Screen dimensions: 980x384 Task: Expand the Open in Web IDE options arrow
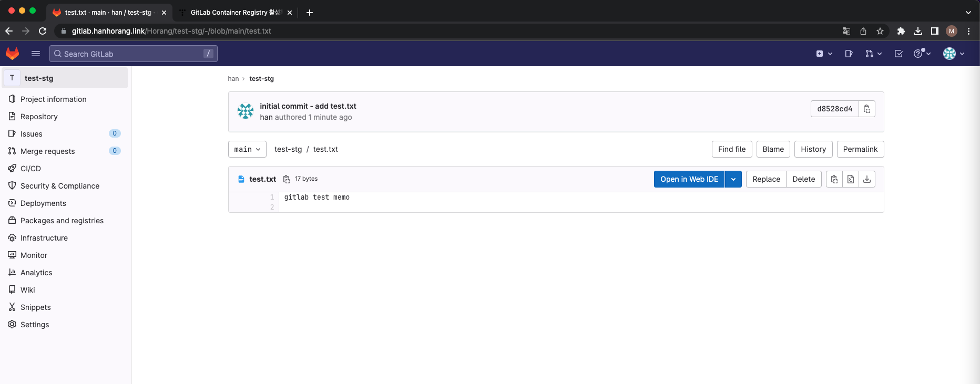[x=733, y=179]
